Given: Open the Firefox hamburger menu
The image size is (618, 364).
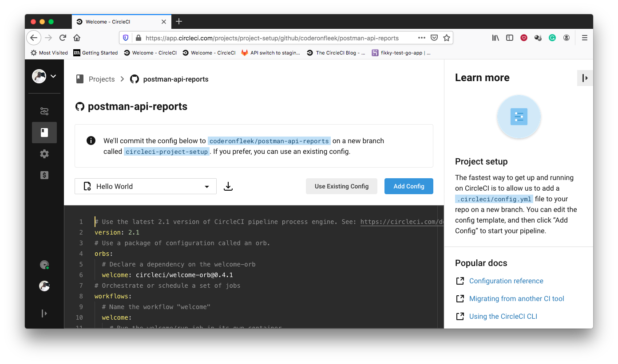Looking at the screenshot, I should tap(585, 38).
